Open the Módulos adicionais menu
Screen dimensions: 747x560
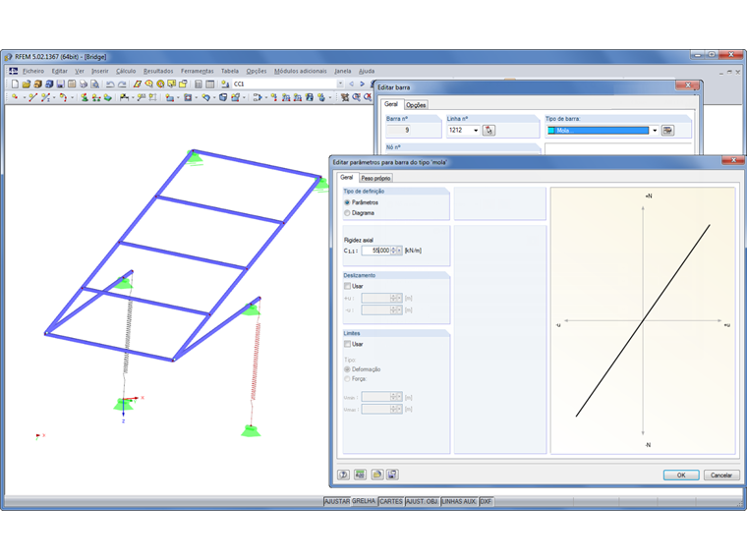[300, 71]
